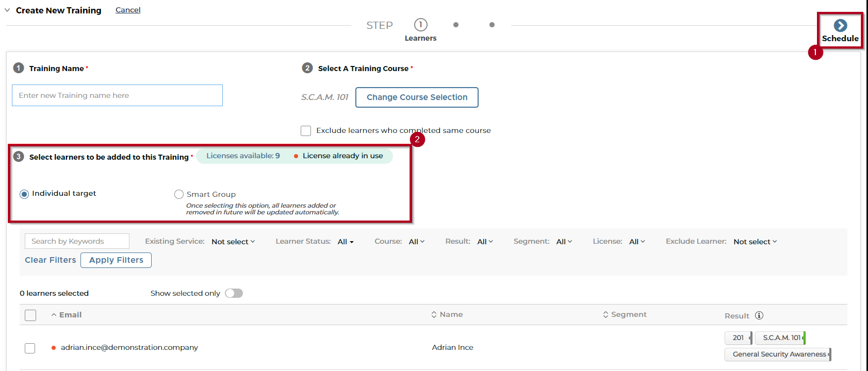The image size is (868, 371).
Task: Click the Training Name input field
Action: [x=117, y=95]
